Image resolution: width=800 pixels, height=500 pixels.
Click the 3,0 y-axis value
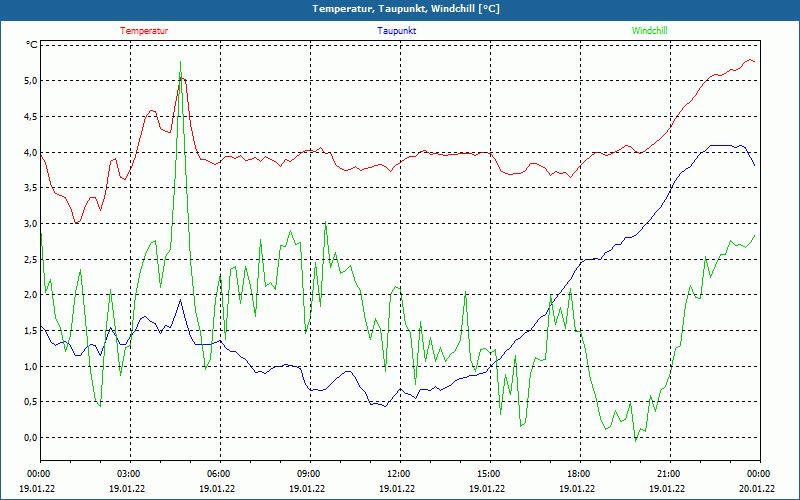31,223
